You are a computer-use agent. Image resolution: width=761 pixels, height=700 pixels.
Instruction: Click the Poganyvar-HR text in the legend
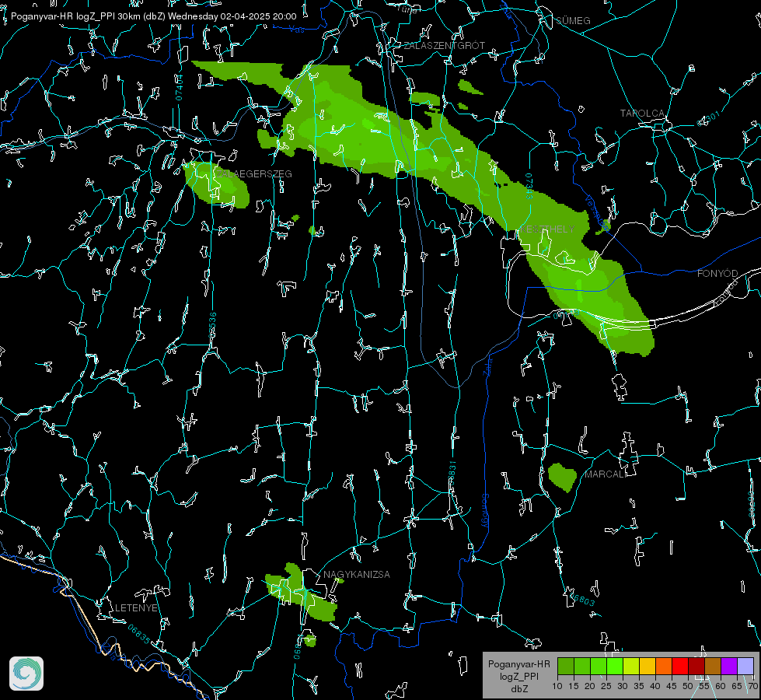tap(519, 664)
